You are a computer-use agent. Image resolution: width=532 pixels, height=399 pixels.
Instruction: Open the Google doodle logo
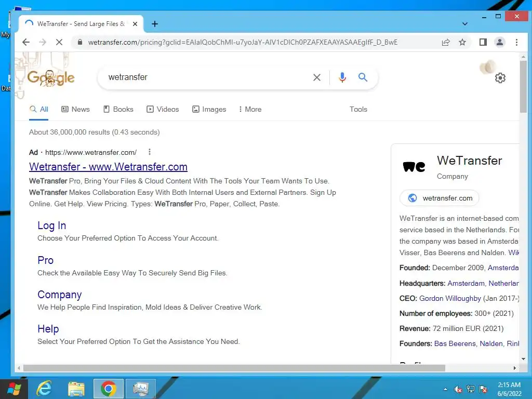51,78
